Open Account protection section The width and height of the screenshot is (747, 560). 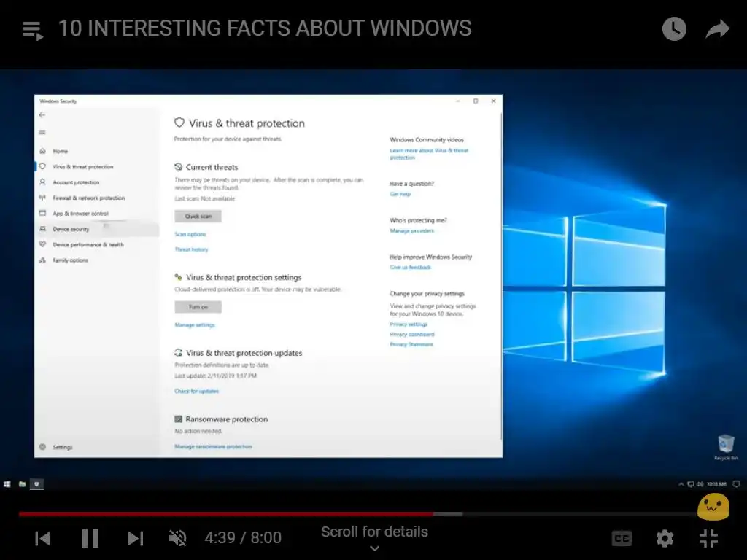97,182
